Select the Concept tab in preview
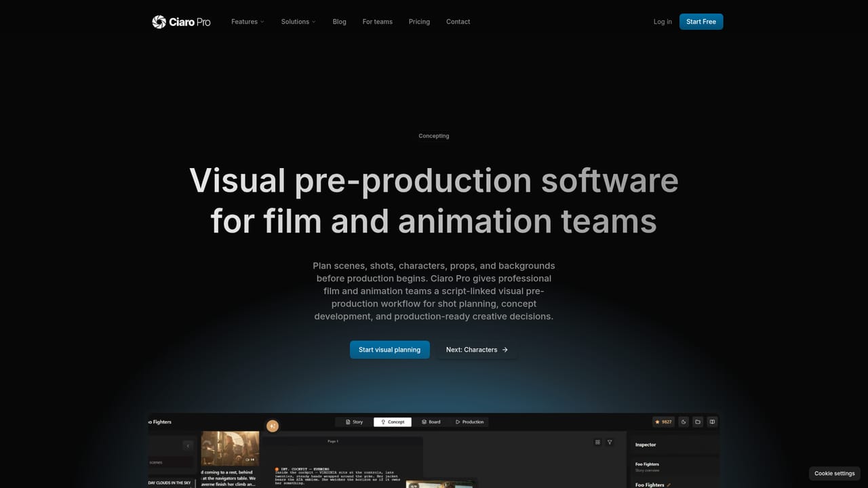The width and height of the screenshot is (868, 488). pyautogui.click(x=392, y=422)
